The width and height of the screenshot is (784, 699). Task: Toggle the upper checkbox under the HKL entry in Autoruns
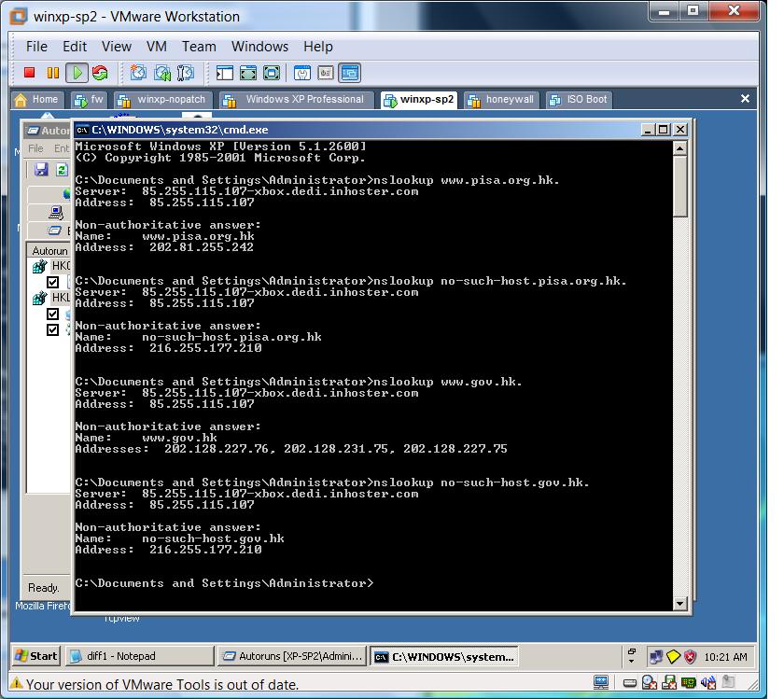(x=52, y=314)
